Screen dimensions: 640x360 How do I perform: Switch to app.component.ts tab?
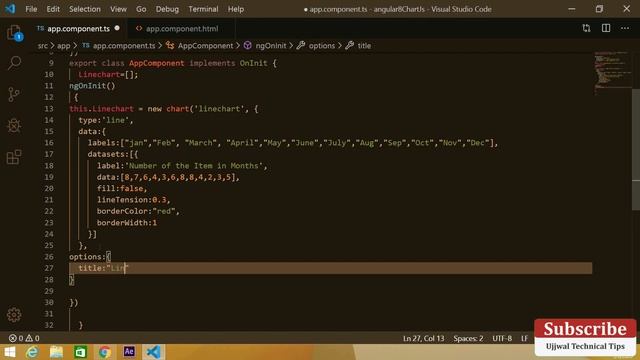(x=78, y=29)
